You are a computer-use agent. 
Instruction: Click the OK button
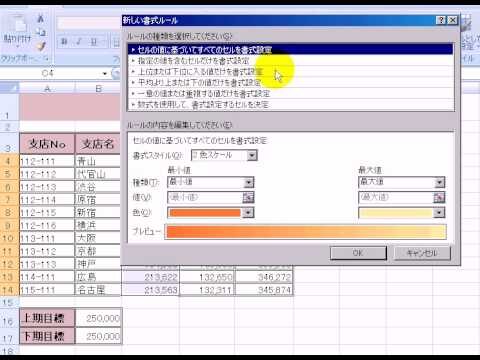tap(358, 253)
